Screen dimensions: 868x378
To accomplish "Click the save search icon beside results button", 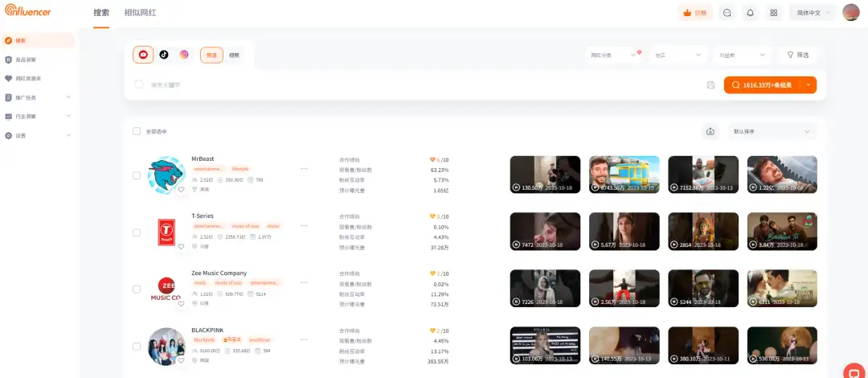I will point(710,84).
